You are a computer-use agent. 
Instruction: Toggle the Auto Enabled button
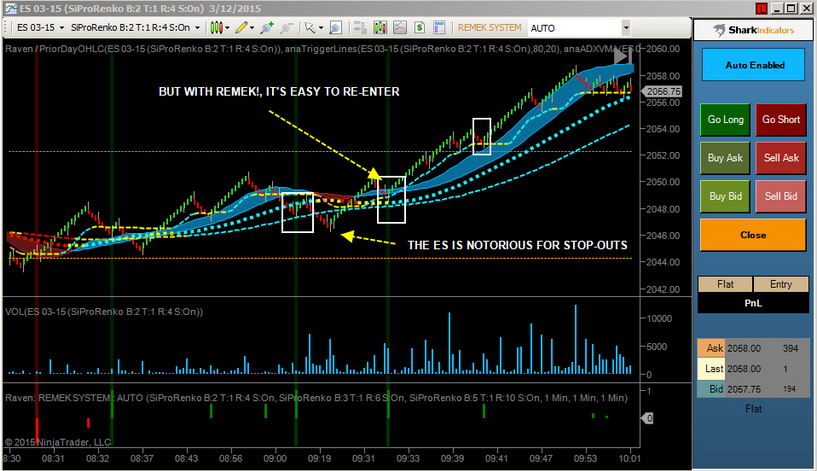click(753, 65)
